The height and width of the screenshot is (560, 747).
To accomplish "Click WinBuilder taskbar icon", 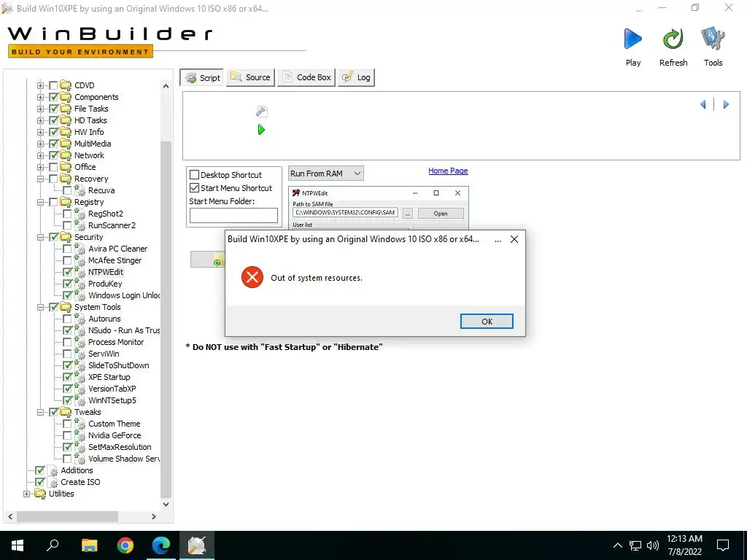I will (197, 545).
